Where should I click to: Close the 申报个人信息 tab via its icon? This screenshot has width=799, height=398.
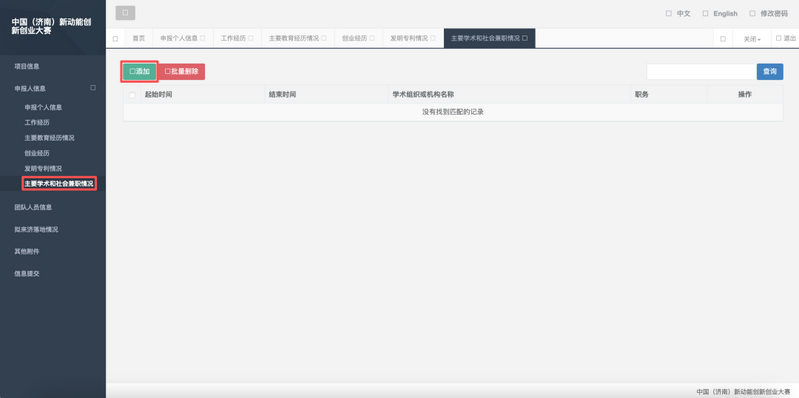pos(203,38)
